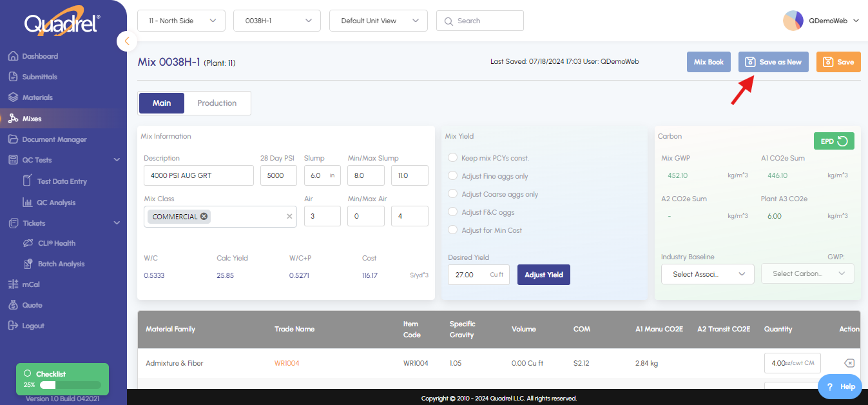Click the Material Family column header
The image size is (868, 405).
(x=170, y=329)
